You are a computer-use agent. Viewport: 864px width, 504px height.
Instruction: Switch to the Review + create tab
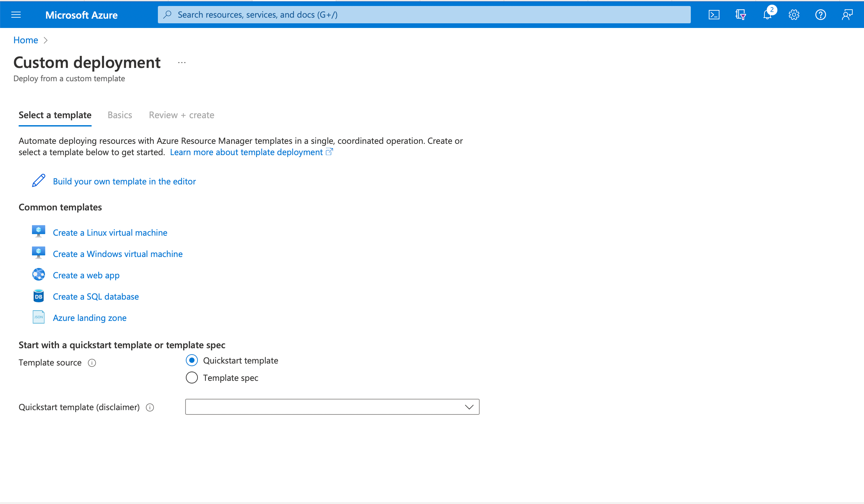[182, 115]
